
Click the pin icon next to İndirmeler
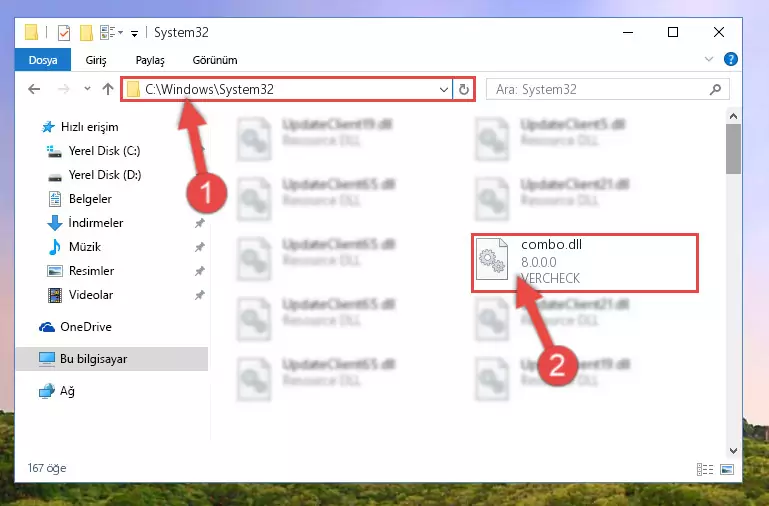tap(200, 223)
